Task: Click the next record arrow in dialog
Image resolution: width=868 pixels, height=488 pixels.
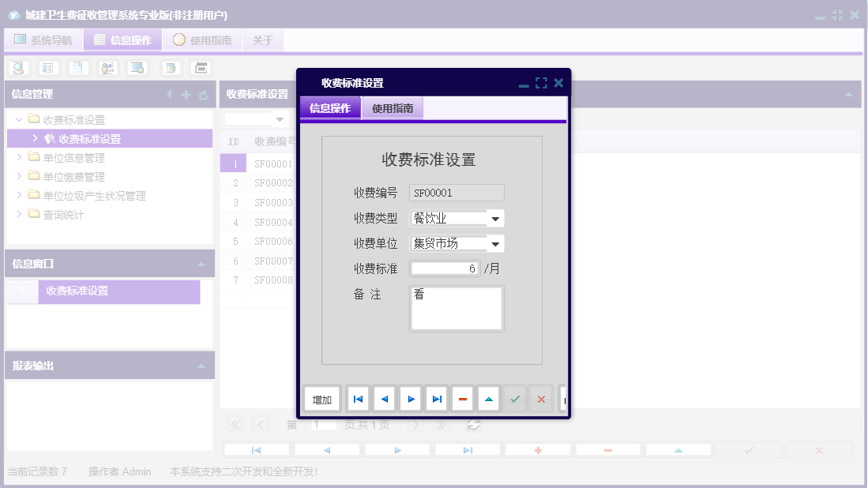Action: point(411,400)
